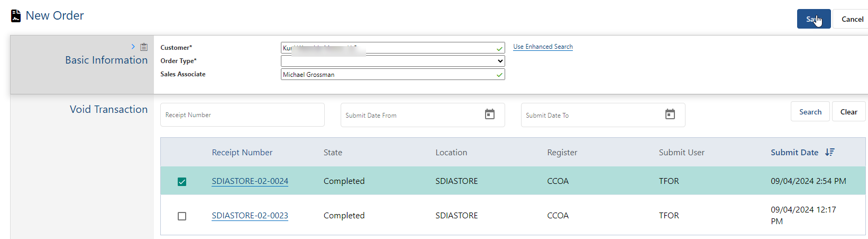Open receipt SDIASTORE-02-0024 link
This screenshot has height=239, width=868.
[x=250, y=181]
